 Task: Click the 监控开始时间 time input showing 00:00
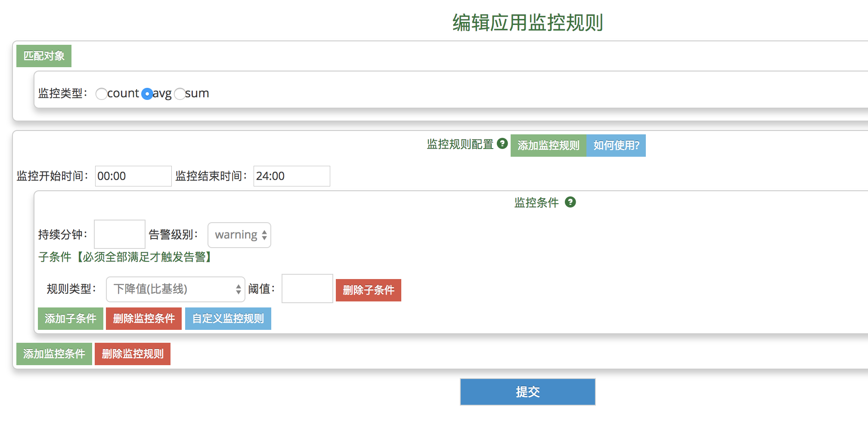tap(133, 176)
